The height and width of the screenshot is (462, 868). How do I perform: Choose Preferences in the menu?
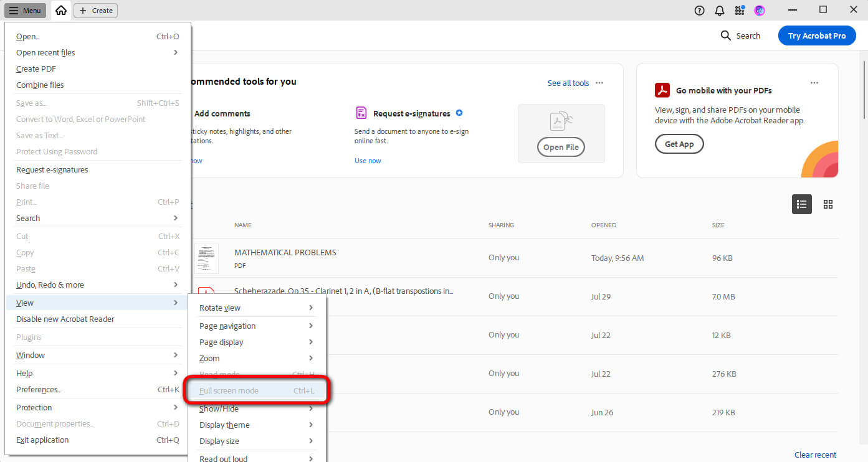[39, 390]
